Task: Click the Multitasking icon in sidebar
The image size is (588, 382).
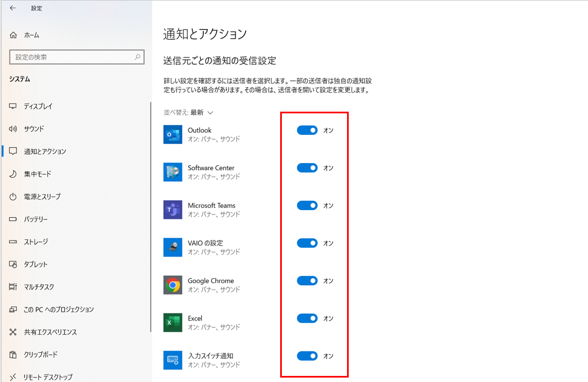Action: (13, 287)
